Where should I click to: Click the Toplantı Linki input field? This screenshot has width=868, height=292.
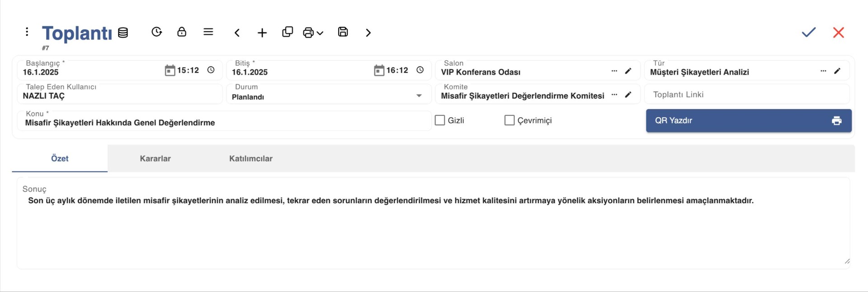pyautogui.click(x=747, y=94)
